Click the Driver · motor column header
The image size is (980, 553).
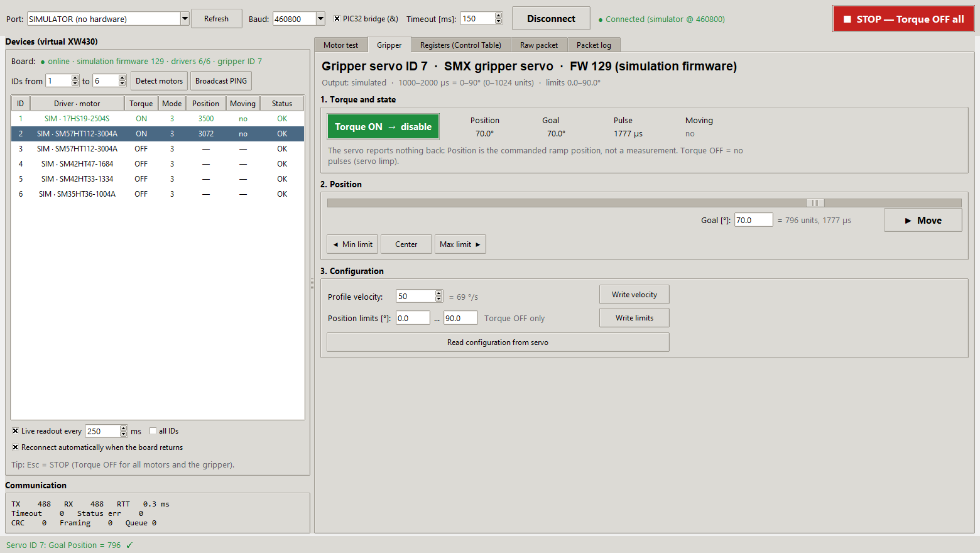(x=77, y=104)
